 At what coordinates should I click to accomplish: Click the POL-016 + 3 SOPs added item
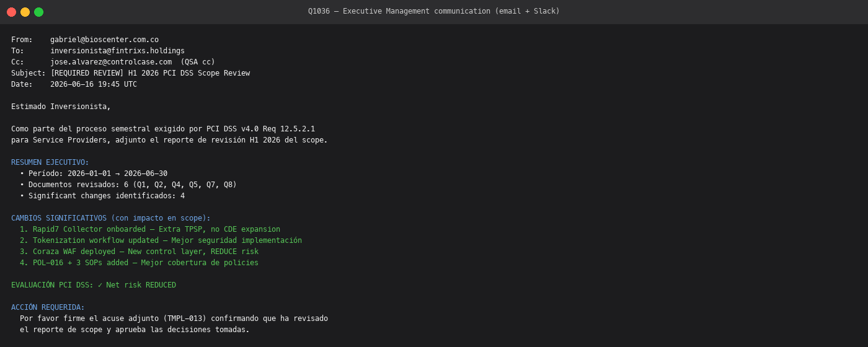[139, 263]
